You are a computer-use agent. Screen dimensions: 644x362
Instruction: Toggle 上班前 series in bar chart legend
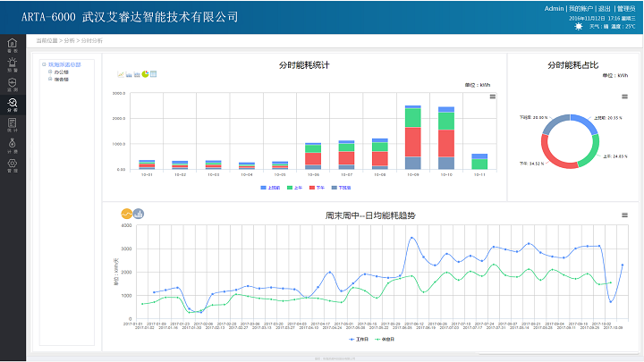click(271, 187)
